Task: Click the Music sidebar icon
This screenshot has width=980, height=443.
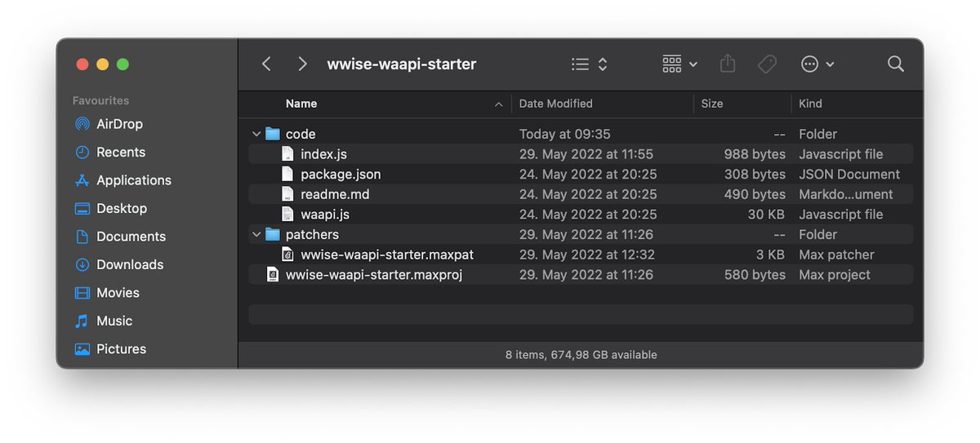Action: click(82, 321)
